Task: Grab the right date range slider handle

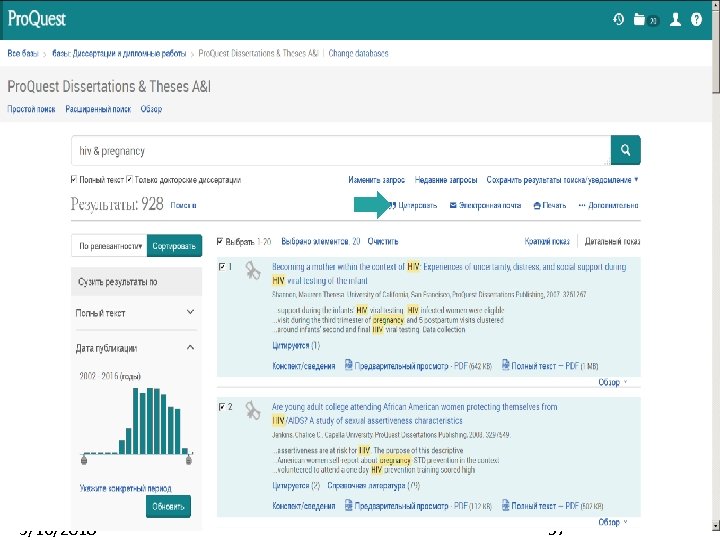Action: (x=189, y=459)
